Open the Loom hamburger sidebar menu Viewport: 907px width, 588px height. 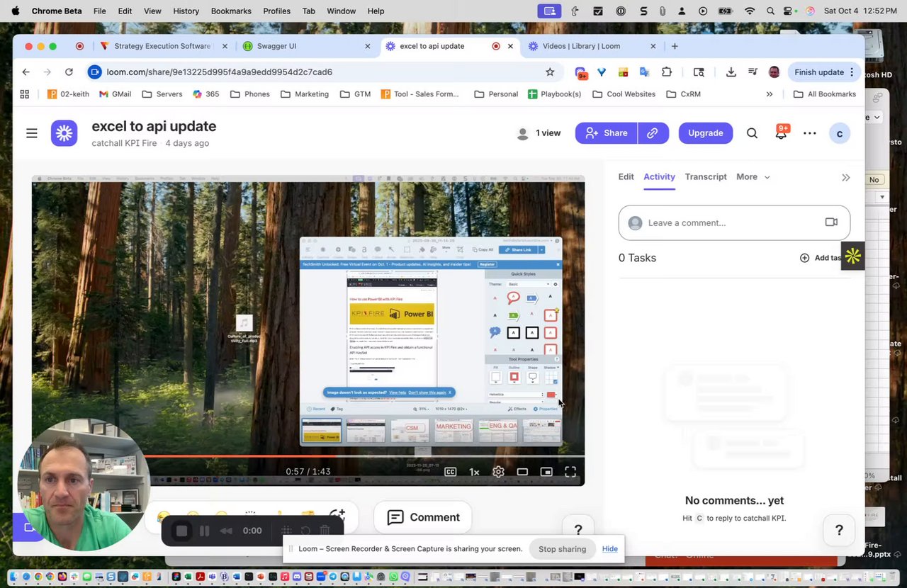click(32, 133)
